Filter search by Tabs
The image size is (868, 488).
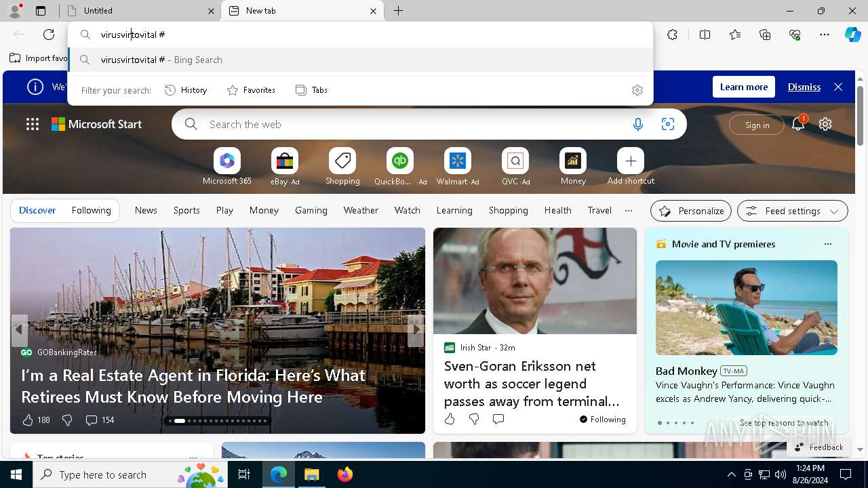tap(311, 90)
